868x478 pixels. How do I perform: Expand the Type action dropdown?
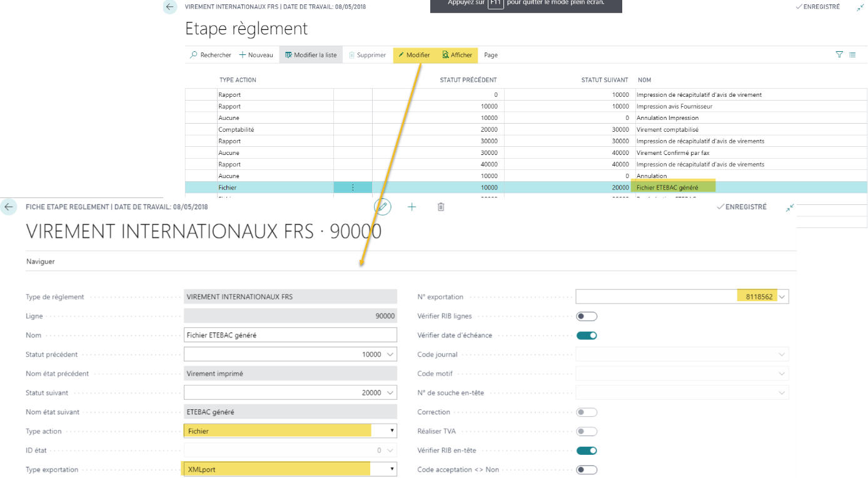click(x=392, y=431)
